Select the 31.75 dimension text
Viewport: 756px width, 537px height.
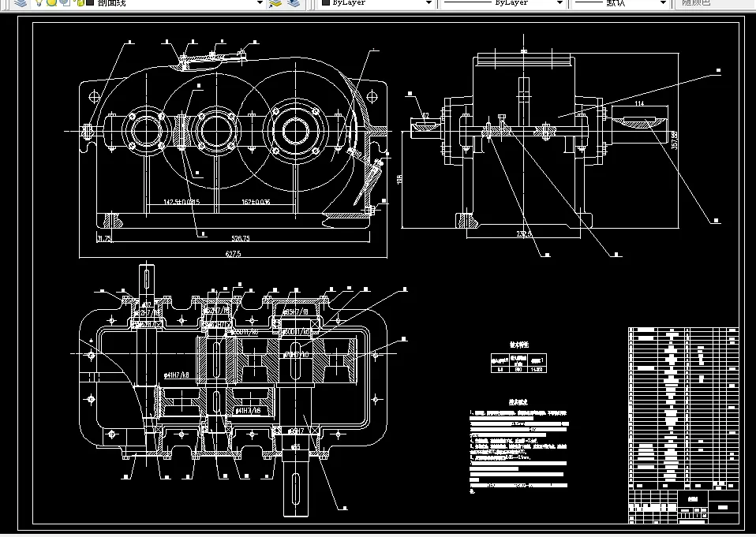pos(104,238)
